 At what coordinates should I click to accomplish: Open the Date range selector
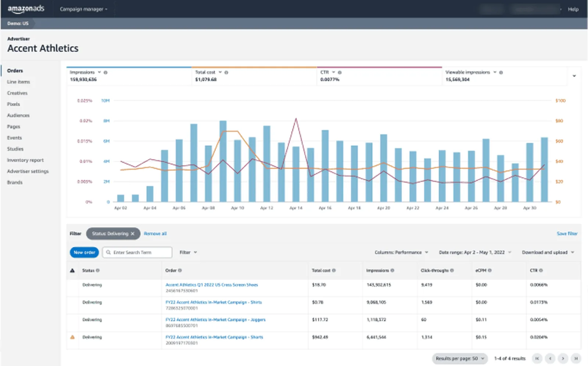coord(475,253)
